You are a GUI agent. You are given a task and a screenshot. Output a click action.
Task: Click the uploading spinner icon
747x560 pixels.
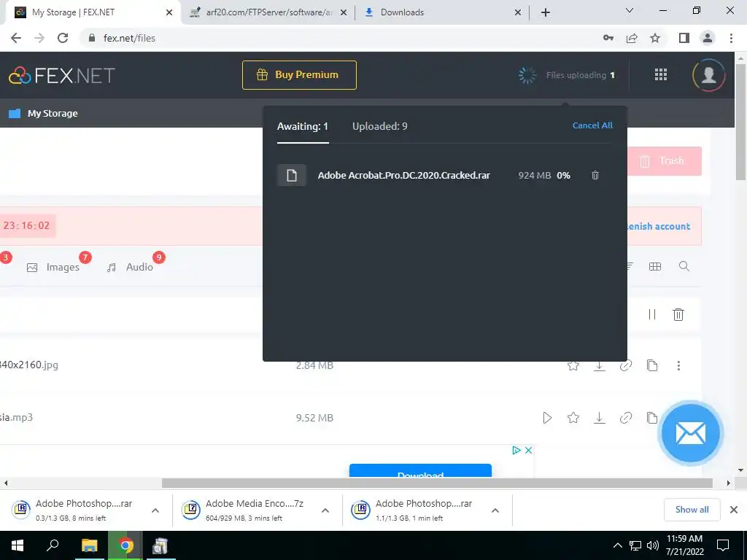click(x=527, y=75)
